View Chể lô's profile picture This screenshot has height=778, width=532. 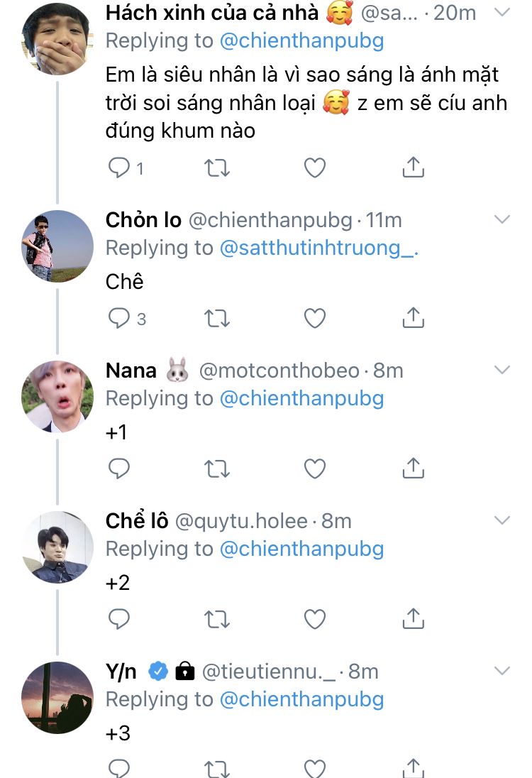(57, 547)
